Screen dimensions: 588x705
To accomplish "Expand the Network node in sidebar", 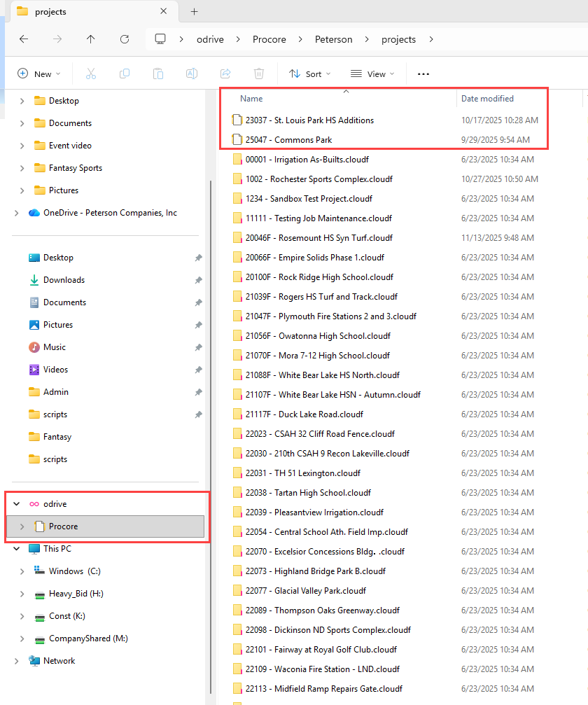I will coord(16,661).
